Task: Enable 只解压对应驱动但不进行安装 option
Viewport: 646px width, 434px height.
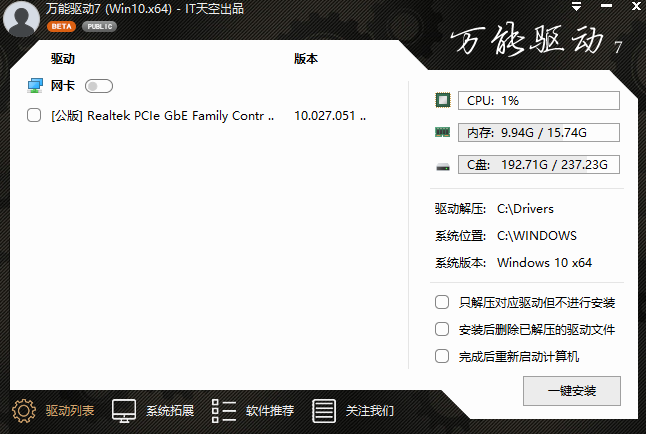Action: (x=442, y=302)
